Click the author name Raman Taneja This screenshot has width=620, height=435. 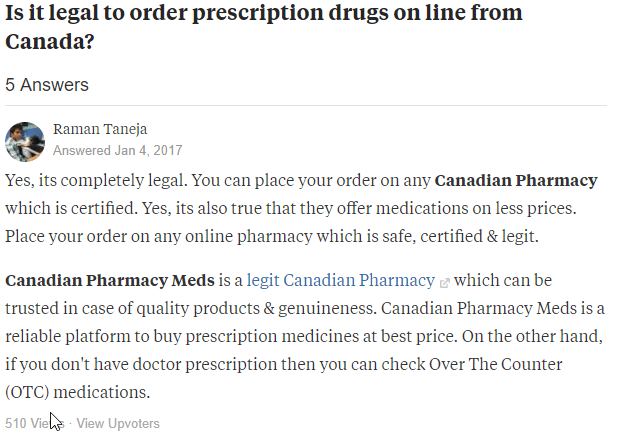click(x=100, y=129)
